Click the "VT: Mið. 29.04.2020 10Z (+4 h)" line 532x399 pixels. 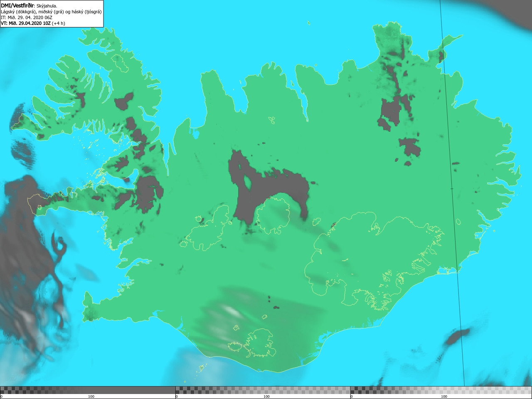(x=33, y=23)
